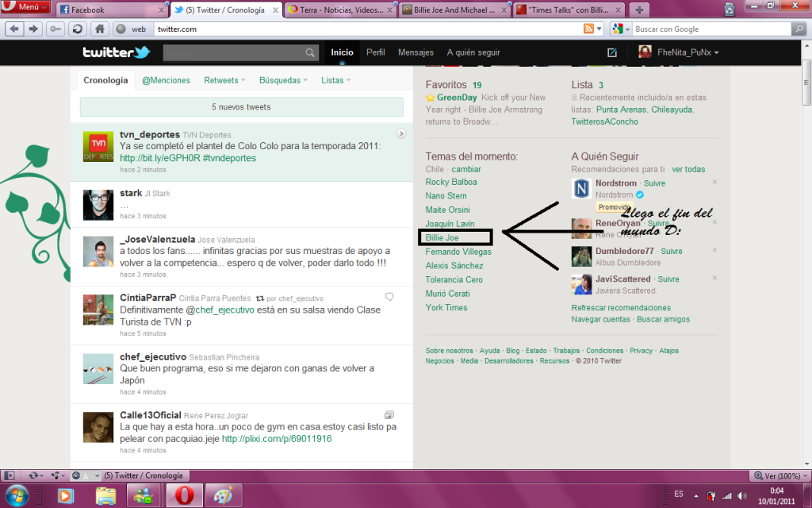Add a new browser tab
812x508 pixels.
click(x=639, y=10)
